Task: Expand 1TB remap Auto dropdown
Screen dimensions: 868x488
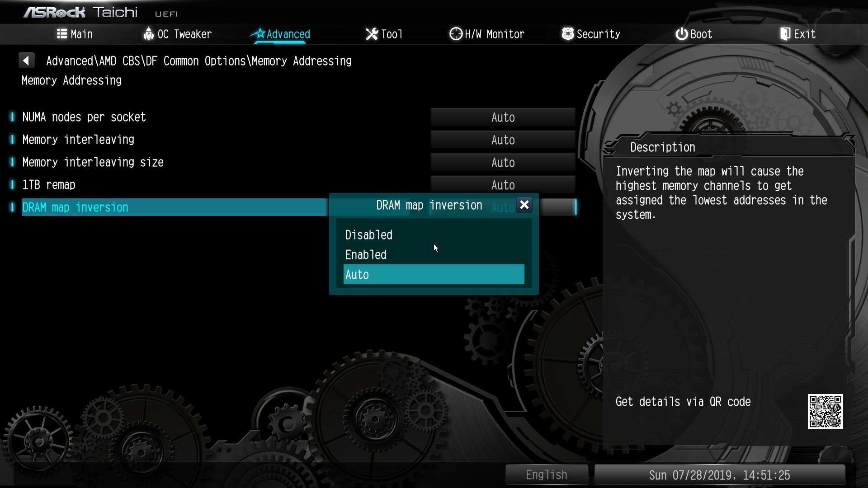Action: pyautogui.click(x=503, y=185)
